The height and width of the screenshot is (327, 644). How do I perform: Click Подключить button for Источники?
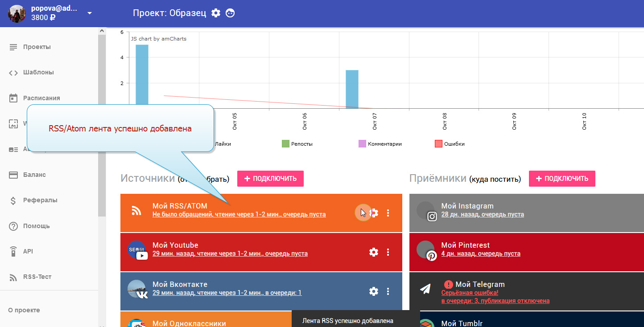pos(270,179)
